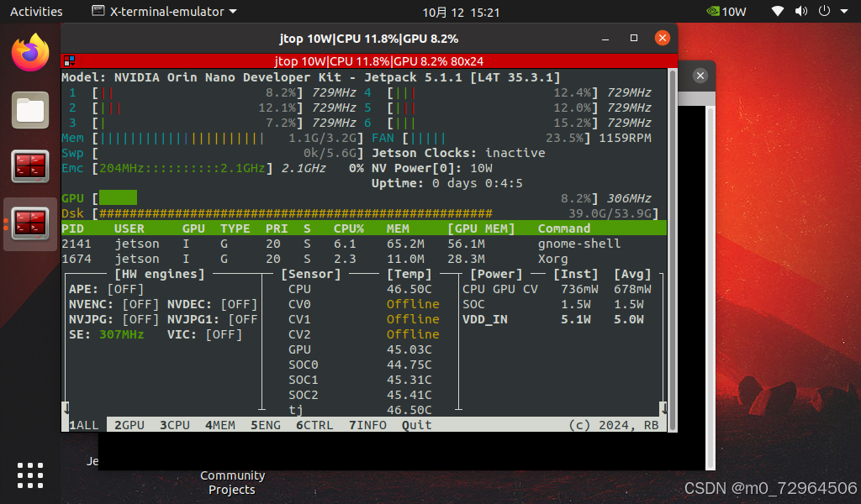Maximize the jtop window
Image resolution: width=861 pixels, height=504 pixels.
tap(634, 38)
